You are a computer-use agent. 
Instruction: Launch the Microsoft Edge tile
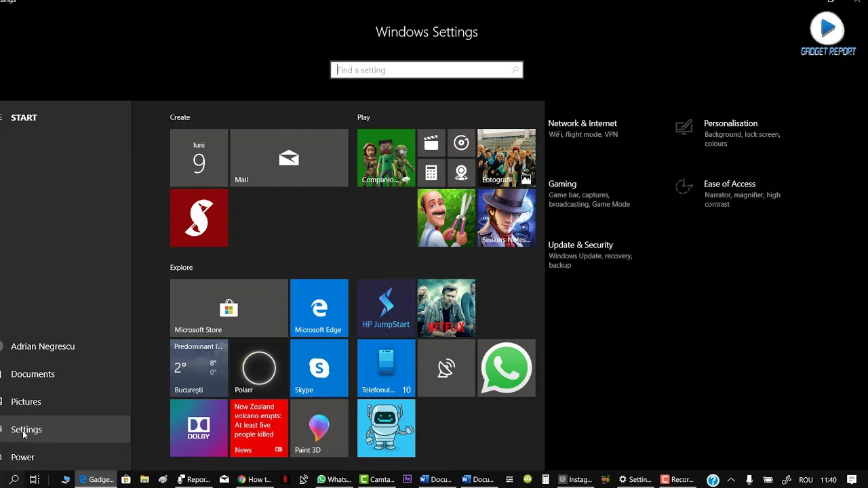pyautogui.click(x=319, y=308)
